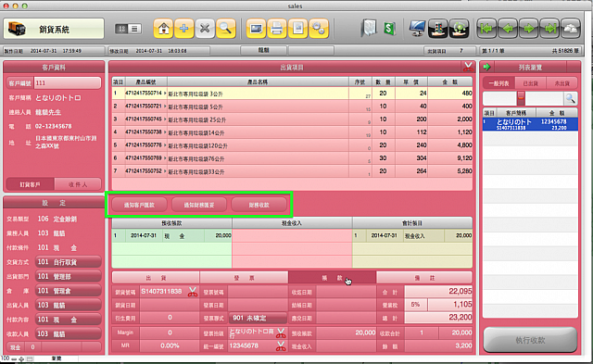593x364 pixels.
Task: Open the computer monitor icon
Action: 417,29
